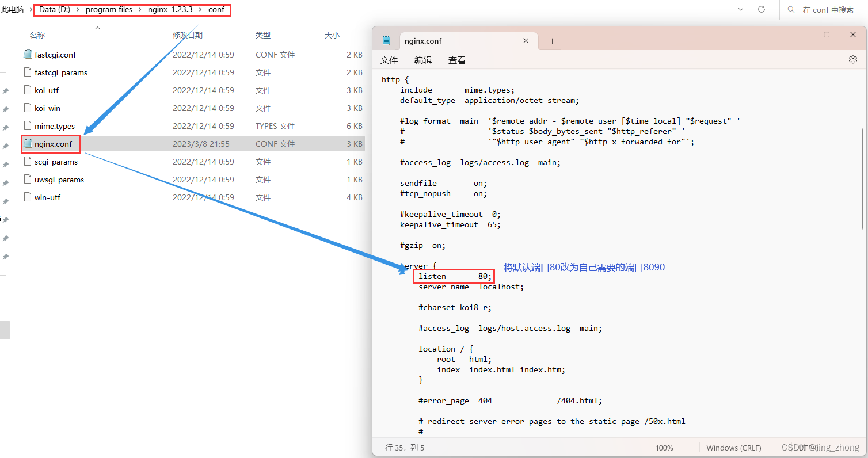Select file name fastcgi_params
868x458 pixels.
[x=61, y=72]
